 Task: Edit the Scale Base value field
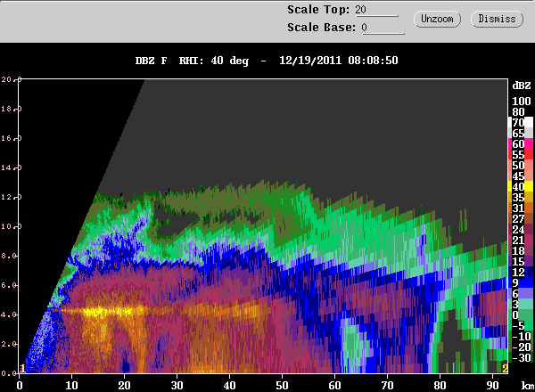(383, 28)
